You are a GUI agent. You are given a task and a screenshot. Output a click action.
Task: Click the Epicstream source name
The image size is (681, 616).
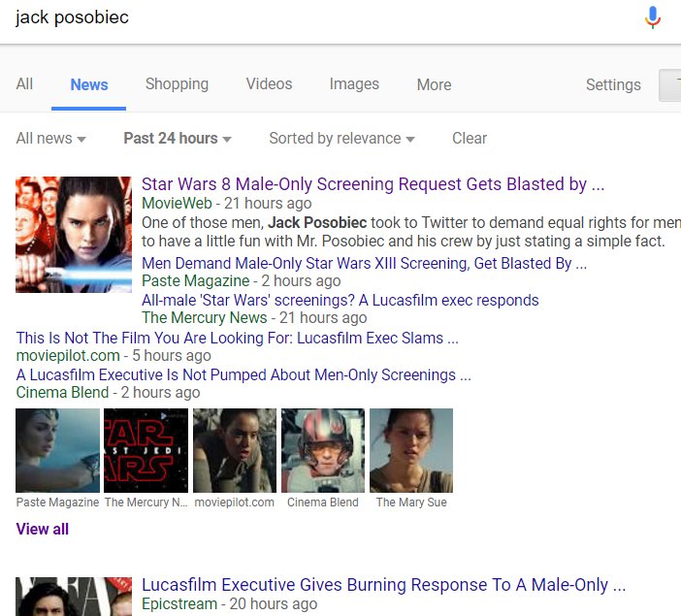(179, 603)
